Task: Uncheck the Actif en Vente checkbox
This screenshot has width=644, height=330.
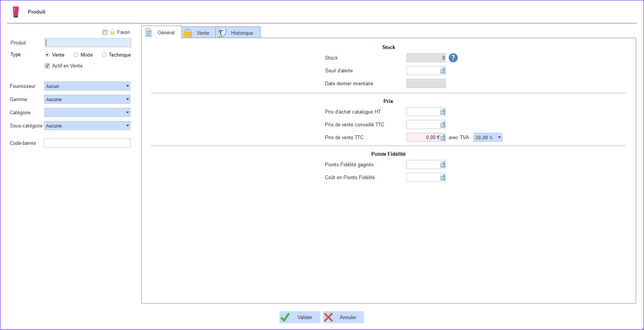Action: 48,66
